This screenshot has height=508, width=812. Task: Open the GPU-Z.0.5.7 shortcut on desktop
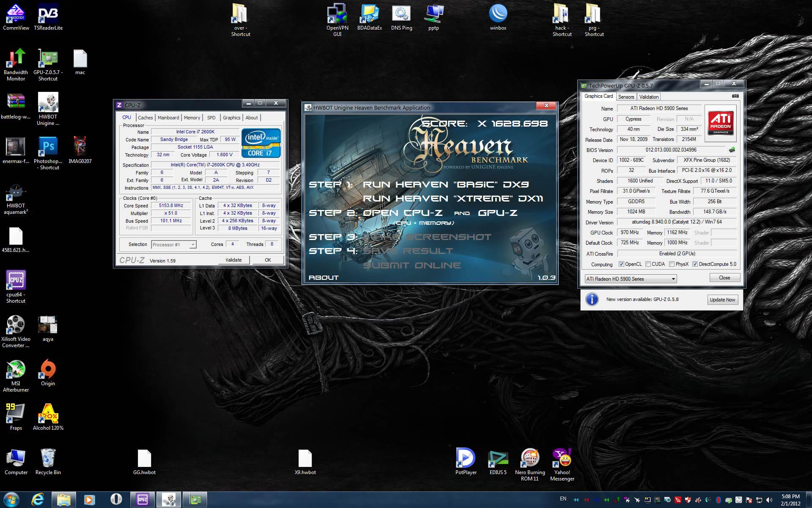tap(48, 64)
